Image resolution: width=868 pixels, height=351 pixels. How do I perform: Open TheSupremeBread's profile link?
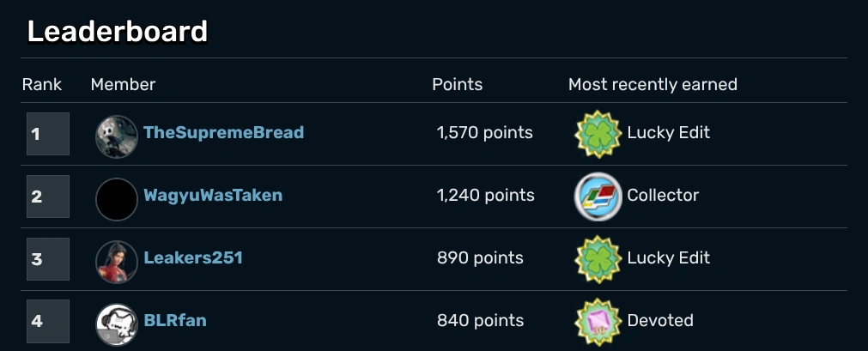tap(223, 133)
